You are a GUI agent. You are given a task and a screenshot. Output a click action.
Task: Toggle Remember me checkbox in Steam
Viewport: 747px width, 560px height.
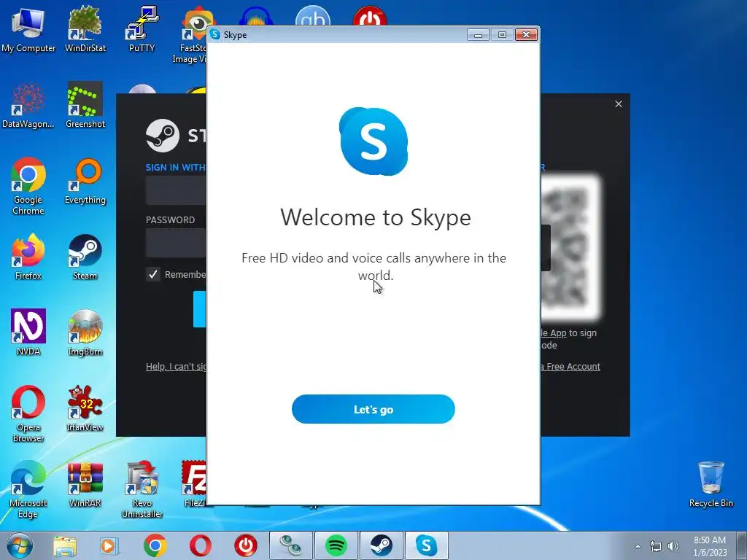[x=153, y=274]
